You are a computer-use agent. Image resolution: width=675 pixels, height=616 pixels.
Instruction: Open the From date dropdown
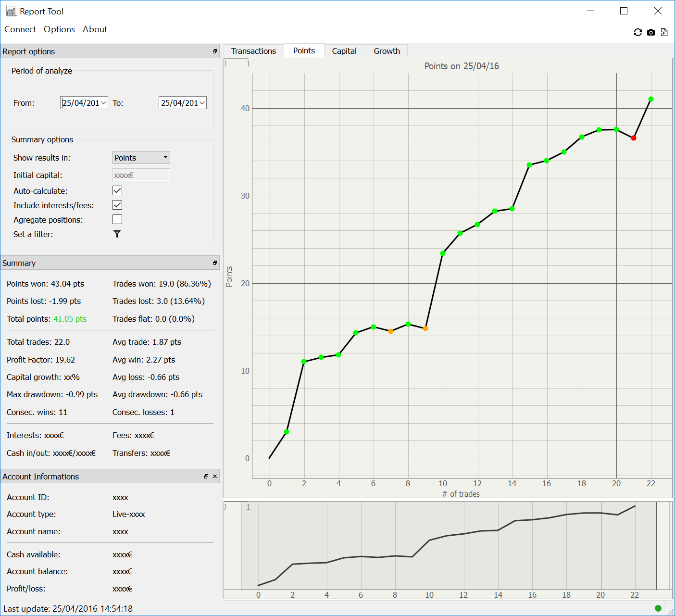(x=103, y=103)
